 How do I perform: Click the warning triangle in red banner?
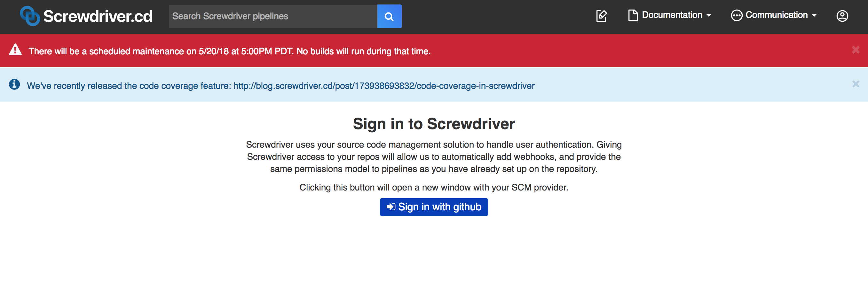point(15,50)
